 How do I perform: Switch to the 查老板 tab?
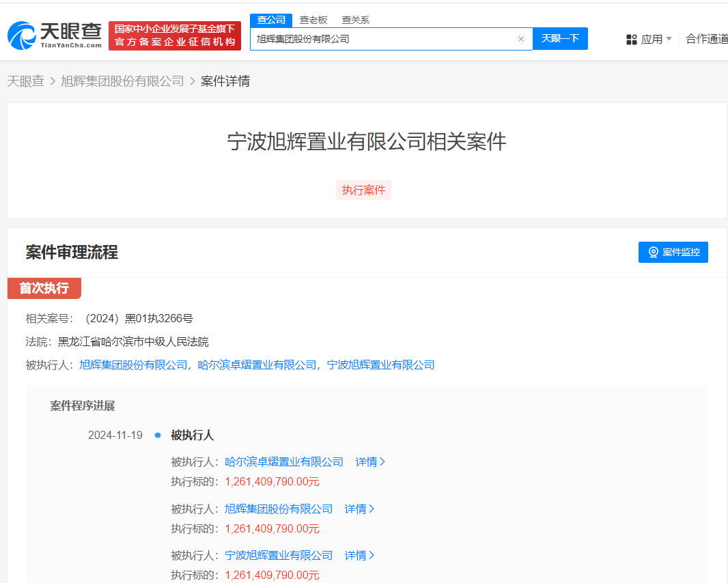click(x=313, y=20)
